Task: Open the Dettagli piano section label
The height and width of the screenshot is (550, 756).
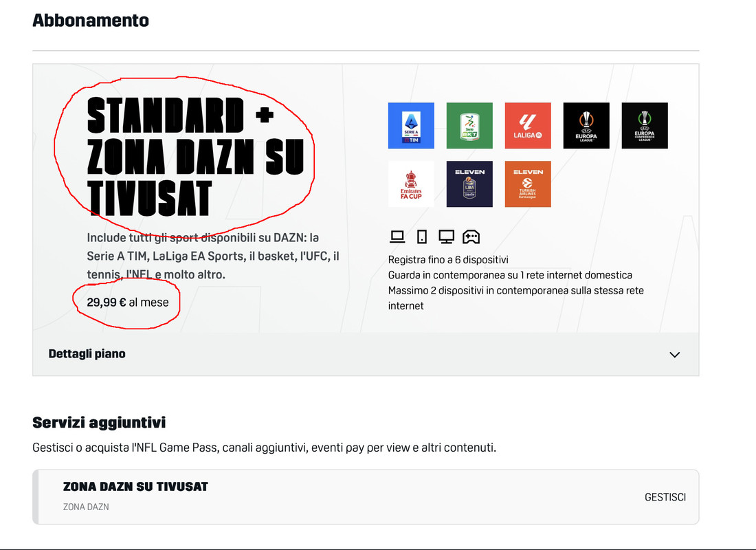Action: pyautogui.click(x=87, y=353)
